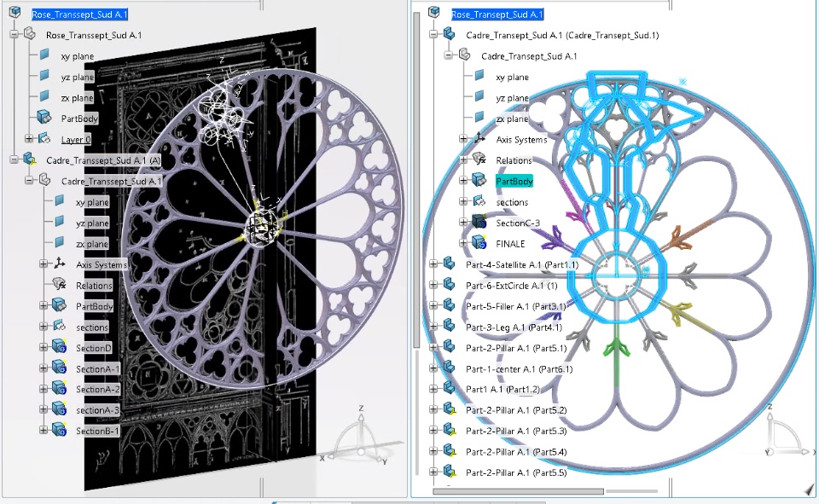Viewport: 819px width, 504px height.
Task: Select xy plane under Rose_Transsept_Sud A.1
Action: 77,56
